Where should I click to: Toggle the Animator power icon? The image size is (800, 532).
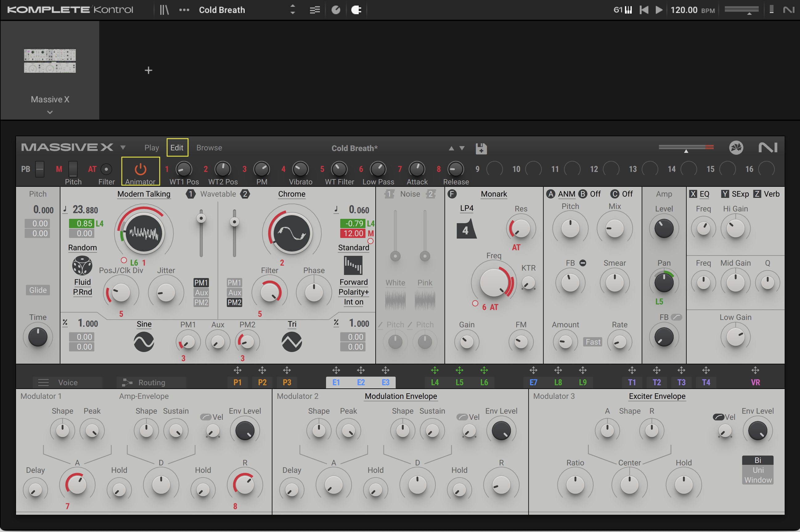pos(141,169)
